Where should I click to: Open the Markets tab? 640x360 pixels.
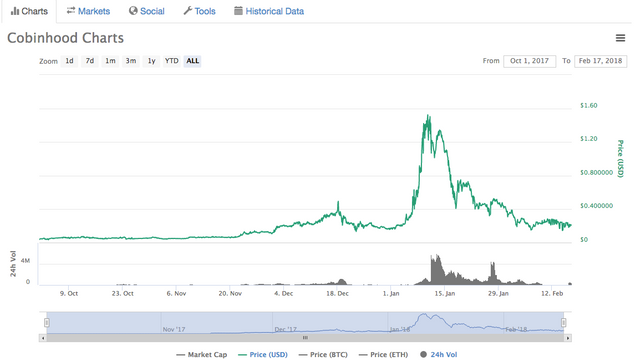click(x=88, y=11)
